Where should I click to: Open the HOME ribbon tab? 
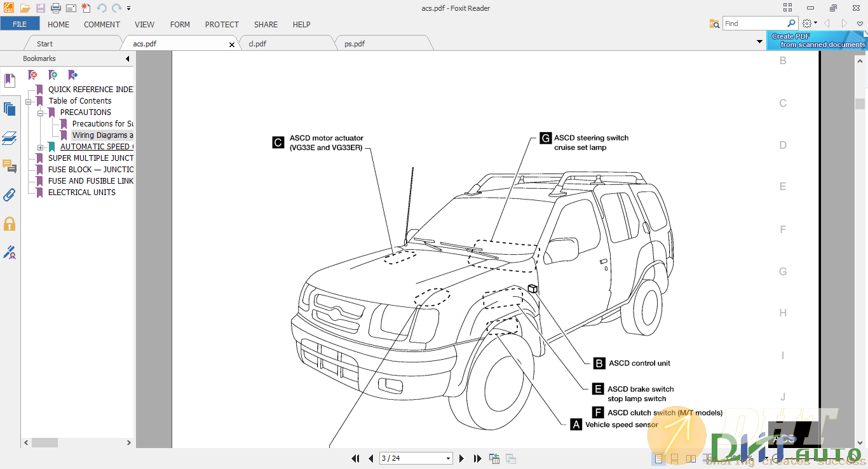tap(58, 24)
